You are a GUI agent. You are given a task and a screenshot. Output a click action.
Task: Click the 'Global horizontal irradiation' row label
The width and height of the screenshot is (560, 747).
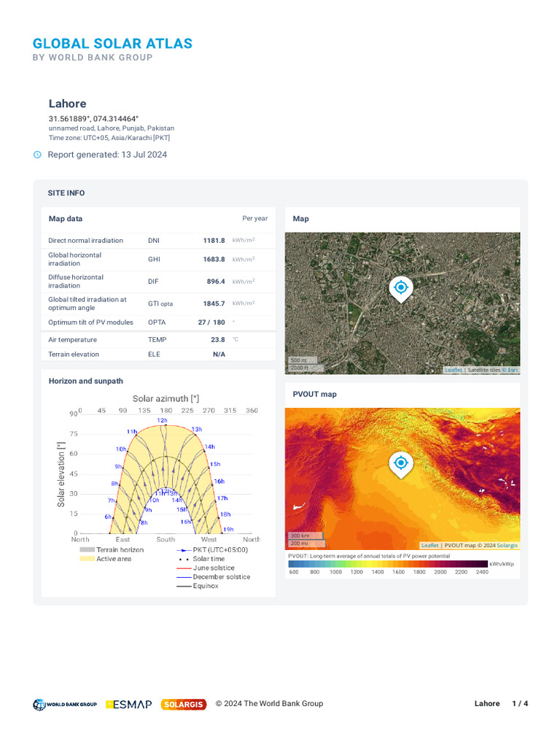pyautogui.click(x=75, y=259)
